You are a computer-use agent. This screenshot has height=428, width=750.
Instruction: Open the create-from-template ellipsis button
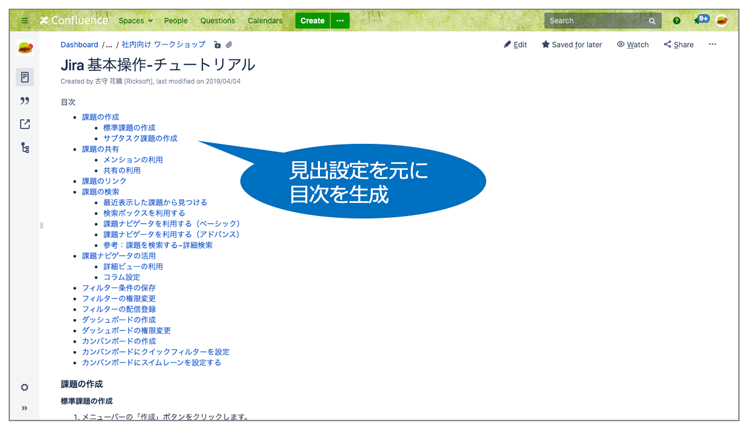point(340,21)
